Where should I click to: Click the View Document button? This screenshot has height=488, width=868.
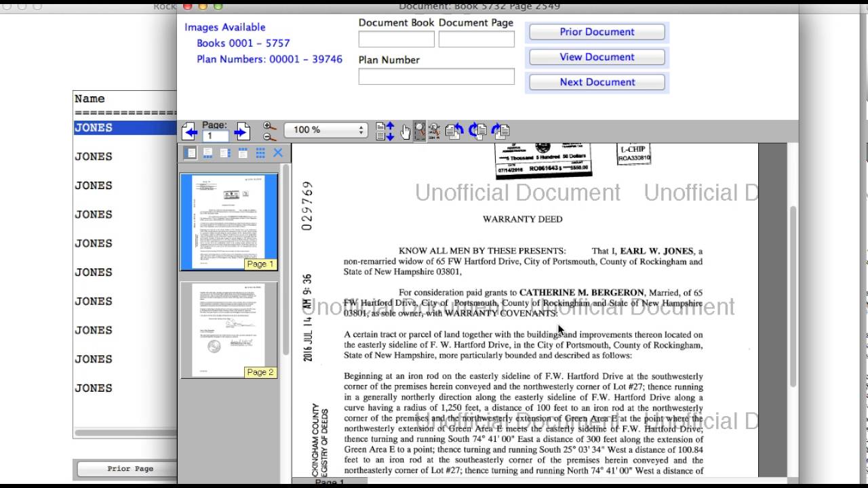point(597,57)
